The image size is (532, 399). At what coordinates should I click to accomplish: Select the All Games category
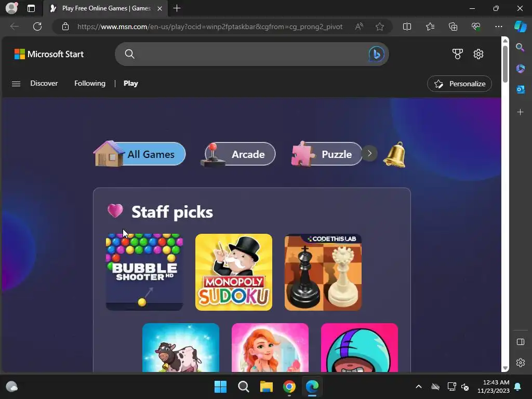point(140,154)
